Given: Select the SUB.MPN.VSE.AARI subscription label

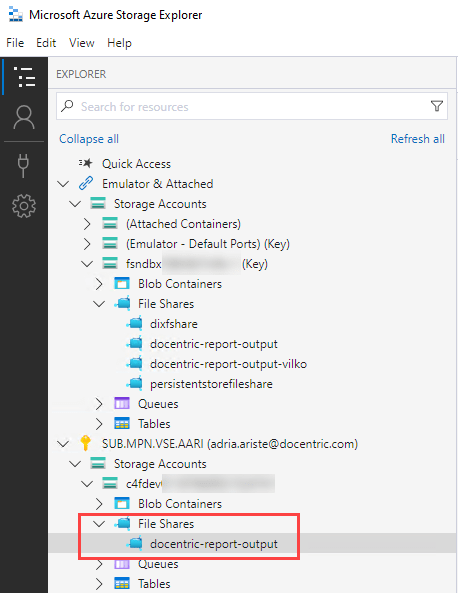Looking at the screenshot, I should point(230,444).
